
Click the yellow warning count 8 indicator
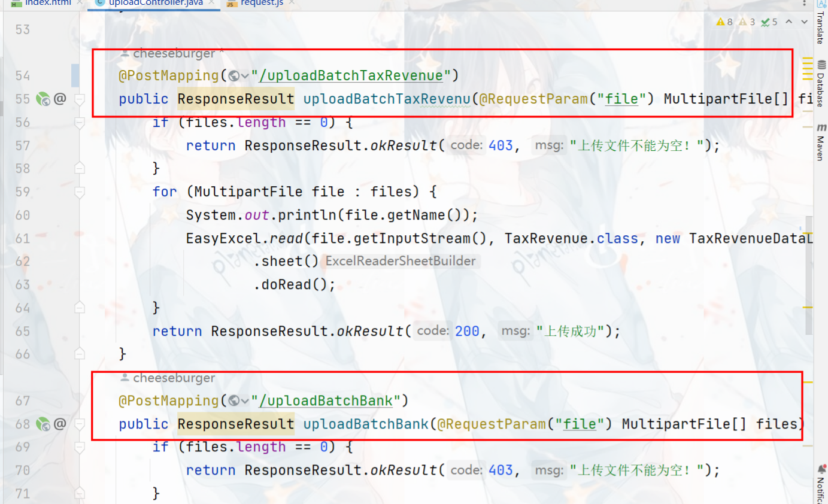(724, 22)
